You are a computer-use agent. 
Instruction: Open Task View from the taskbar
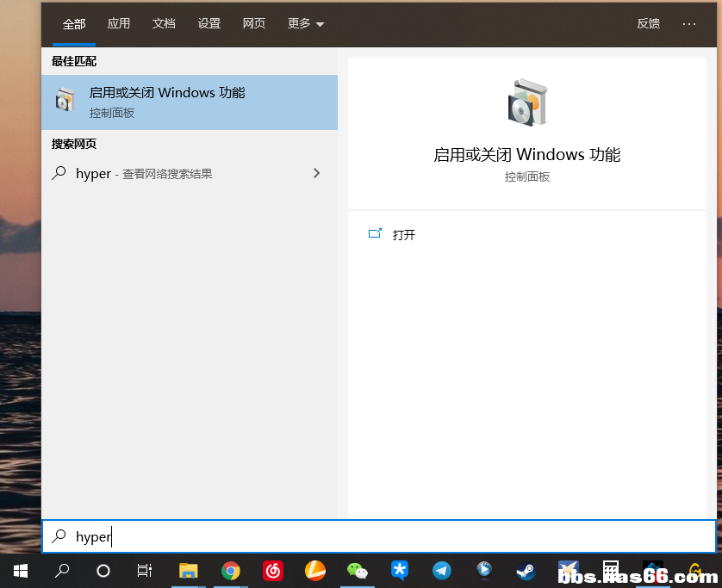point(143,570)
